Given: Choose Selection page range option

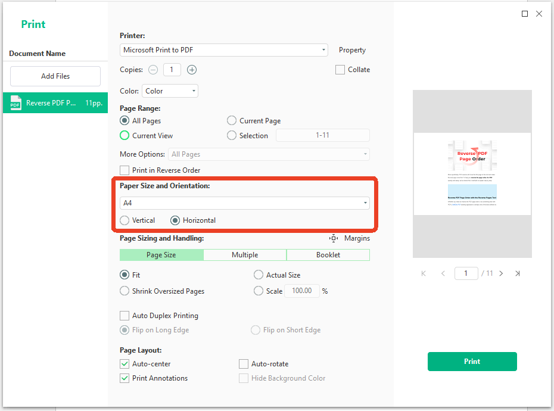Looking at the screenshot, I should click(x=231, y=136).
